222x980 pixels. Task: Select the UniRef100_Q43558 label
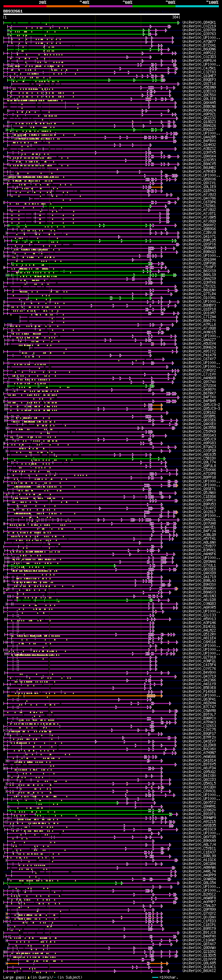(x=199, y=428)
